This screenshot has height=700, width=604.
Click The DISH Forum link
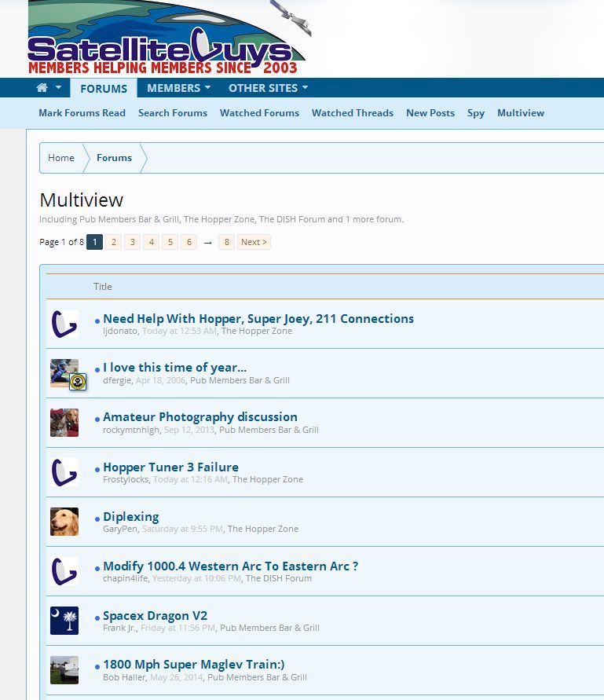point(279,578)
